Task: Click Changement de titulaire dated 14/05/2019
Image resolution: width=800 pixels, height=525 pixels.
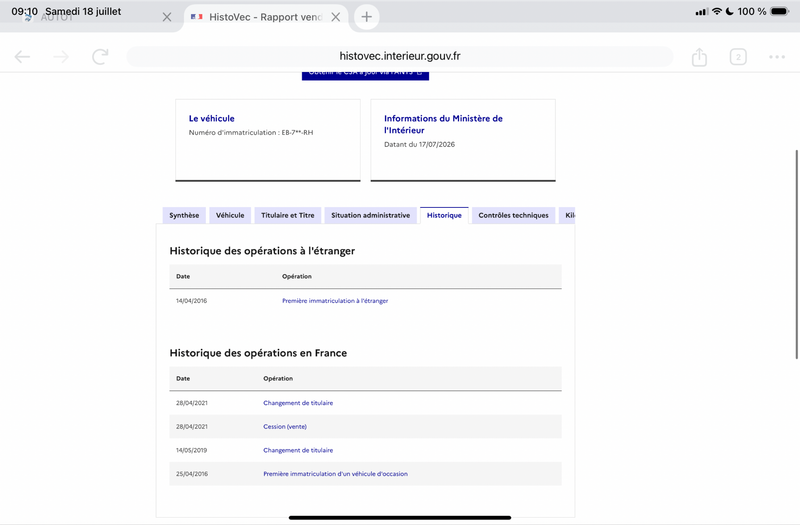Action: coord(298,451)
